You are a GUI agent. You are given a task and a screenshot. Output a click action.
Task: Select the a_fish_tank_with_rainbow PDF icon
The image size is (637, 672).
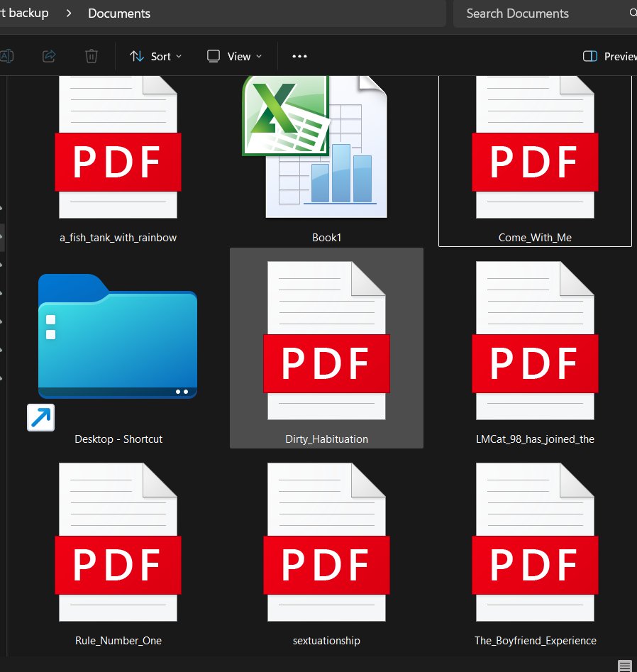[118, 147]
